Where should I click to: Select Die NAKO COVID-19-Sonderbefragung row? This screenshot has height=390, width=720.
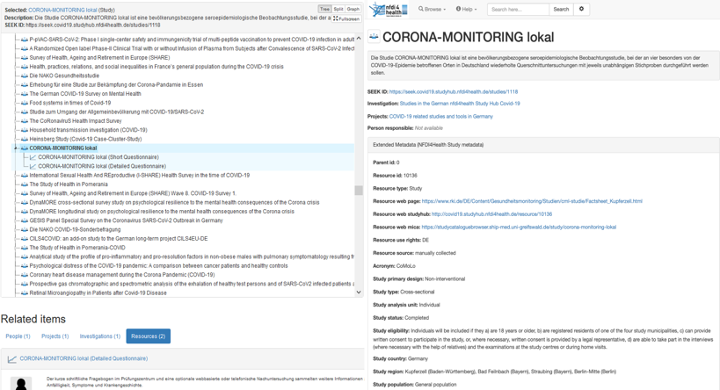[75, 230]
